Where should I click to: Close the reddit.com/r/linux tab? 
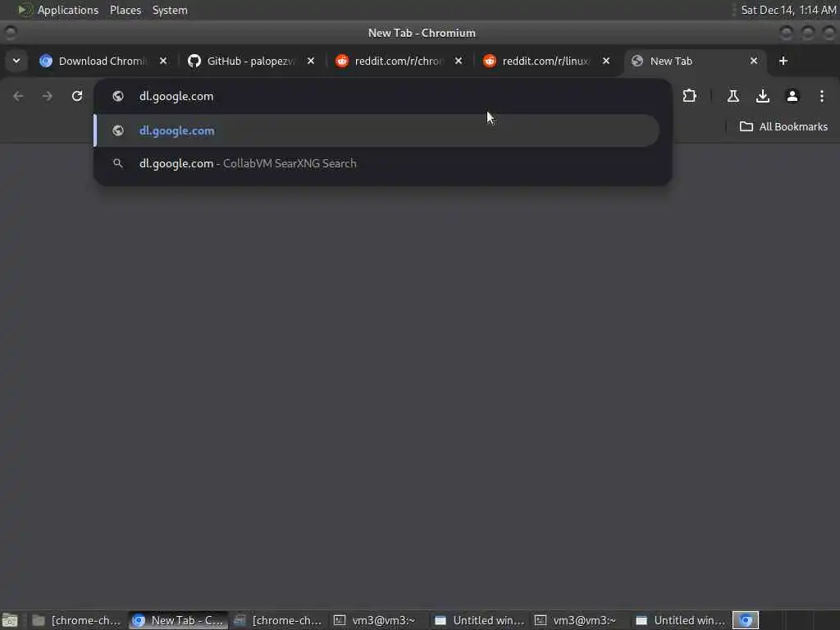(606, 61)
